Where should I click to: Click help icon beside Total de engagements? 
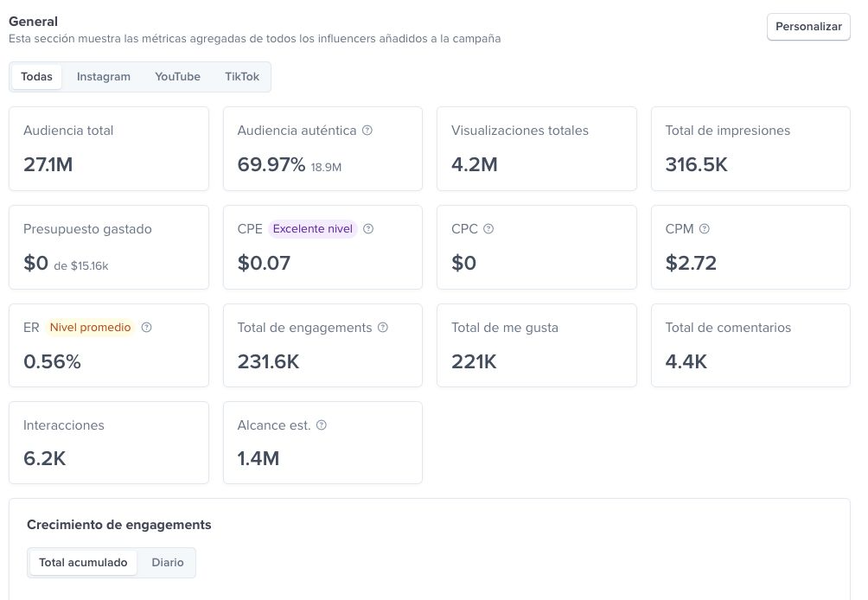[383, 328]
